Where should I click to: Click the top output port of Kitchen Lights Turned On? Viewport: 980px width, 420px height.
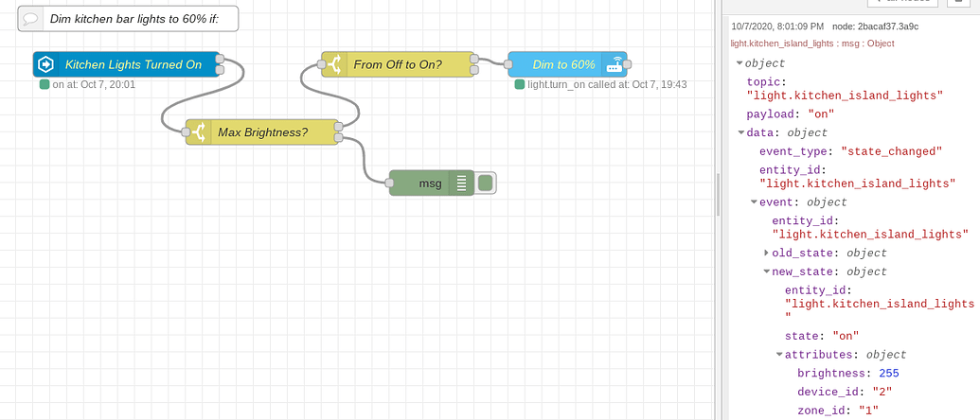point(220,59)
